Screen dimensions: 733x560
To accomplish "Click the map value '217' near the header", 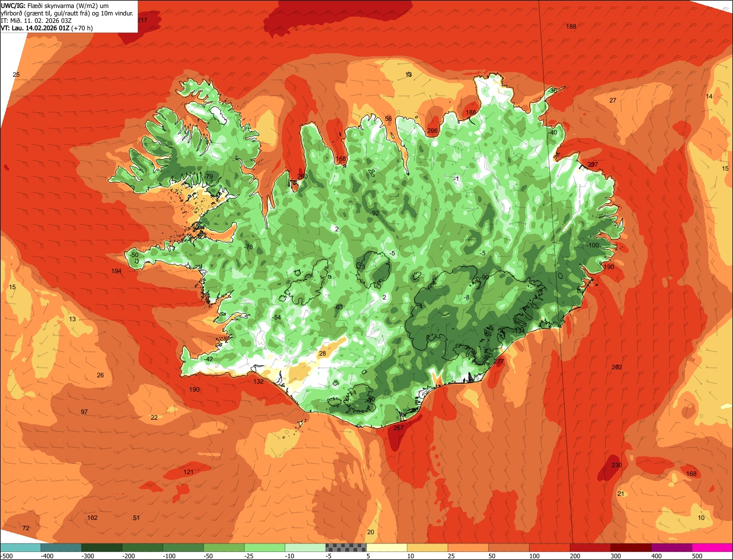I will (x=143, y=21).
